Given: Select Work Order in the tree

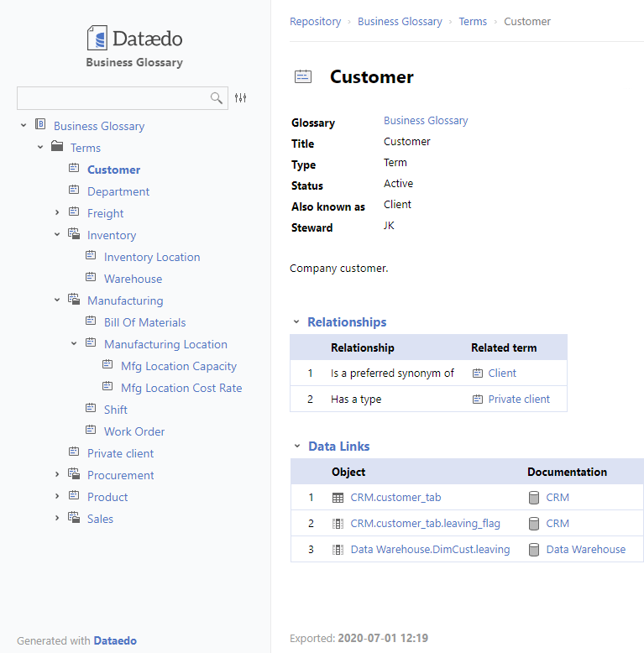Looking at the screenshot, I should pos(134,431).
